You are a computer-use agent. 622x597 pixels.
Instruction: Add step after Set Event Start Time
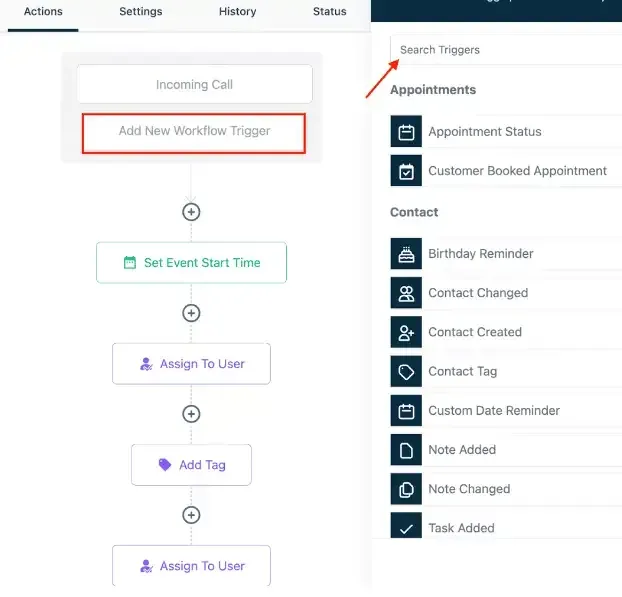click(x=191, y=313)
